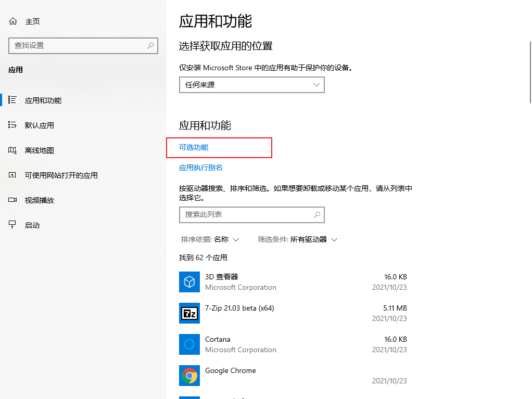Click the vertical scrollbar on the right

(x=530, y=72)
